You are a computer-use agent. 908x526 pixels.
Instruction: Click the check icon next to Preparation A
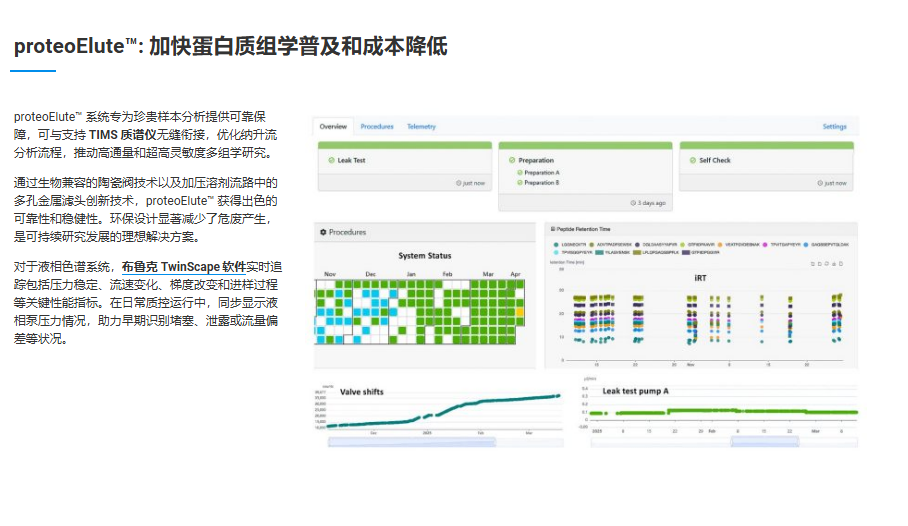coord(520,173)
